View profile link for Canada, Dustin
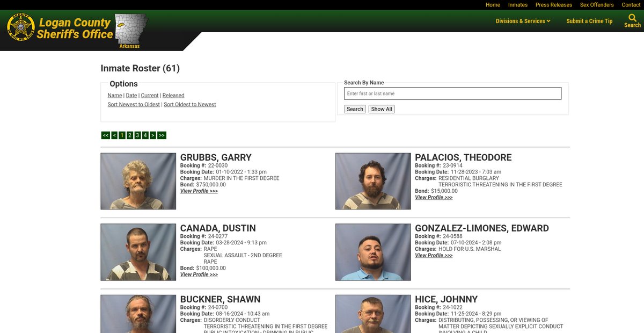The width and height of the screenshot is (644, 333). [x=199, y=275]
